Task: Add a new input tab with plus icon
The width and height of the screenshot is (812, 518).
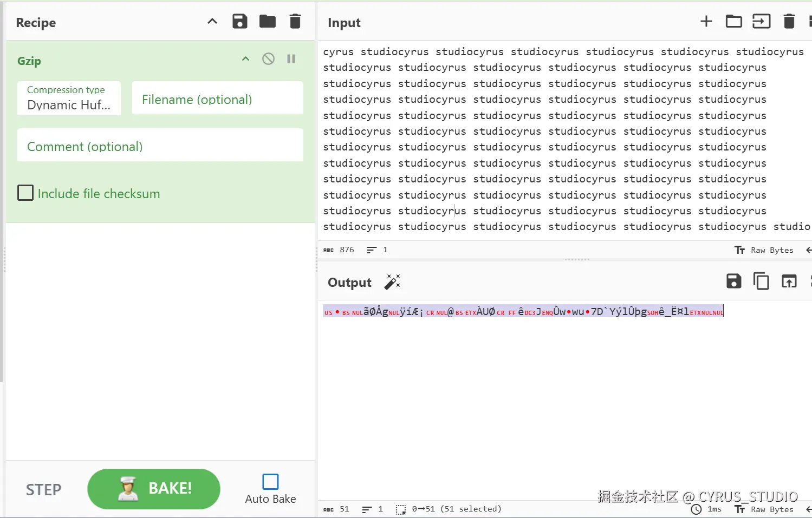Action: 706,22
